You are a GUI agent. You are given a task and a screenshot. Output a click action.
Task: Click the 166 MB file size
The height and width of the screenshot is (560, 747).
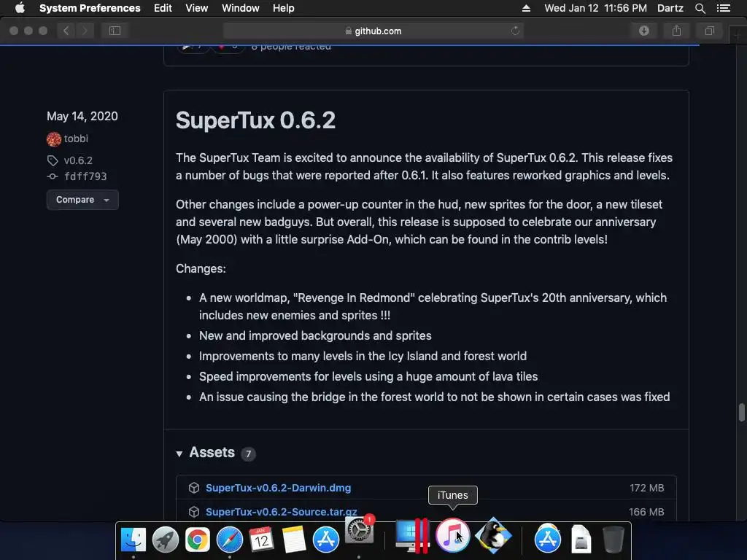tap(646, 512)
